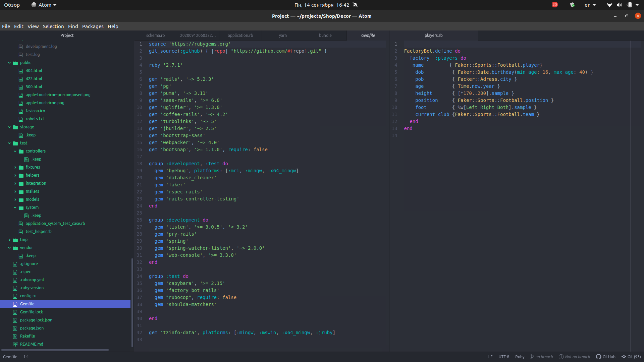Viewport: 644px width, 362px height.
Task: Click the README.md book icon
Action: 15,344
